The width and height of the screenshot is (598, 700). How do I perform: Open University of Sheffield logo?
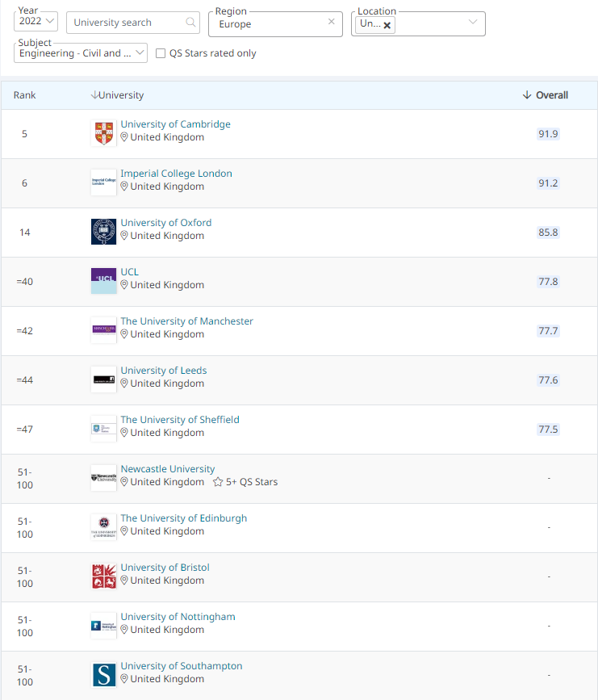coord(103,429)
